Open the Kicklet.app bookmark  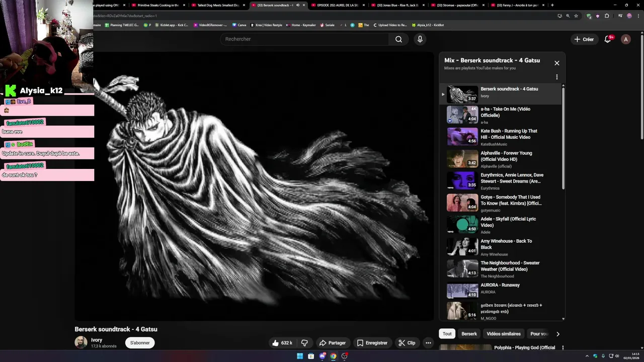172,25
